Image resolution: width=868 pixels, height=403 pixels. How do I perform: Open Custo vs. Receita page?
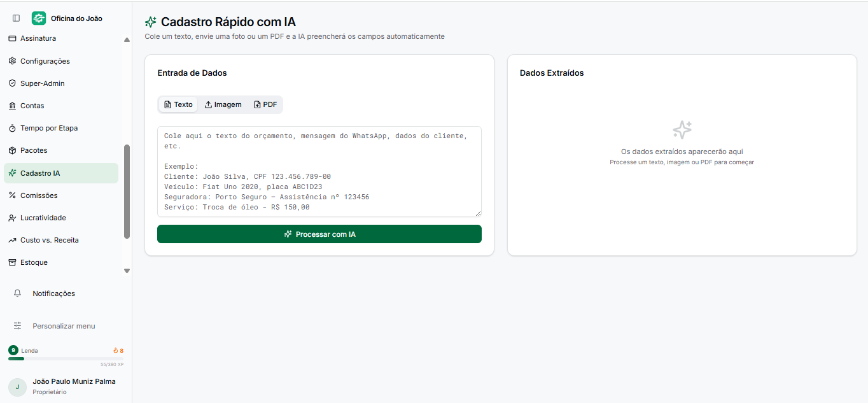(61, 240)
